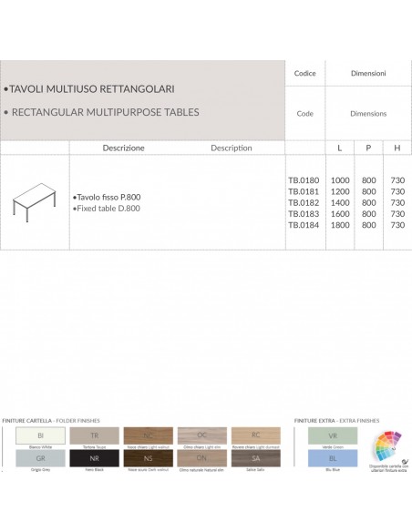
Task: Click product code TB.0183
Action: (304, 214)
